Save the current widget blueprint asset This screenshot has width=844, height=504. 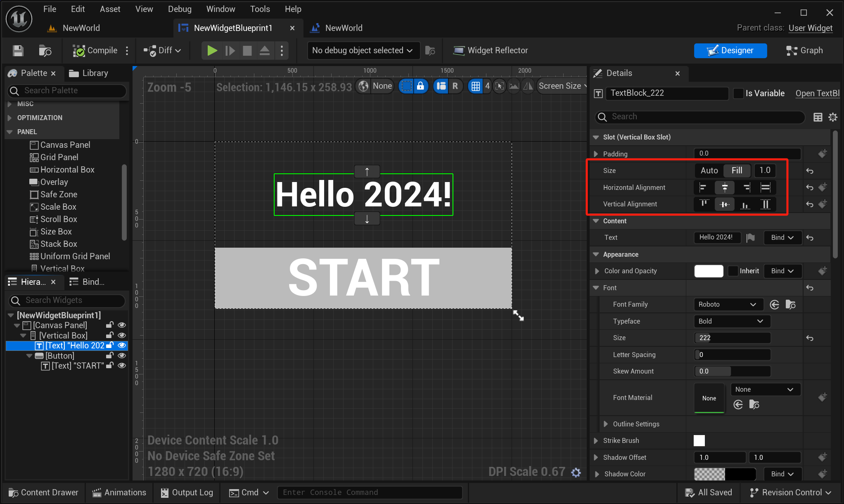tap(18, 50)
